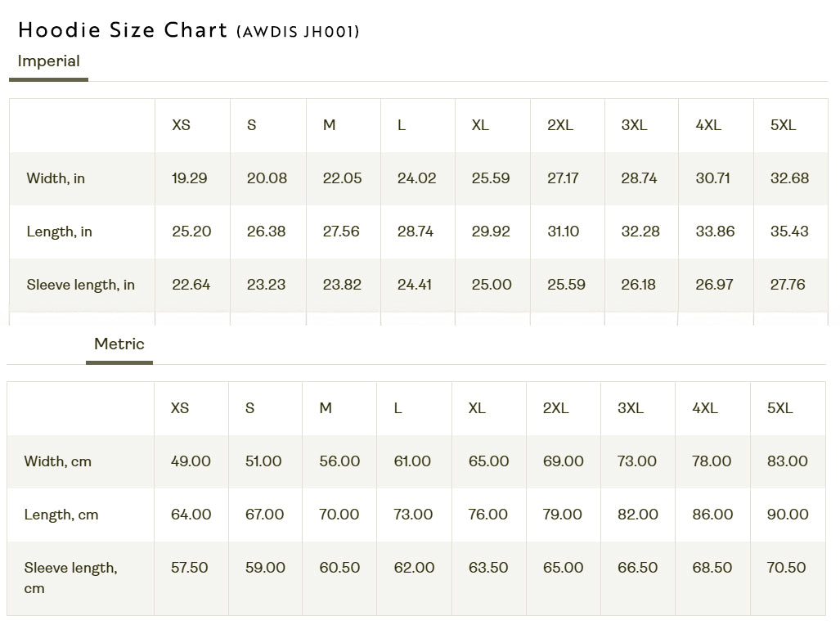Select the 5XL column header in the inches table
This screenshot has width=840, height=625.
[x=783, y=125]
